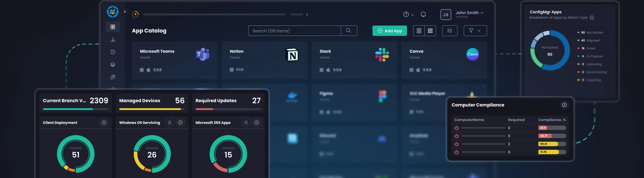
Task: Open the John Smith account dropdown
Action: [x=469, y=13]
